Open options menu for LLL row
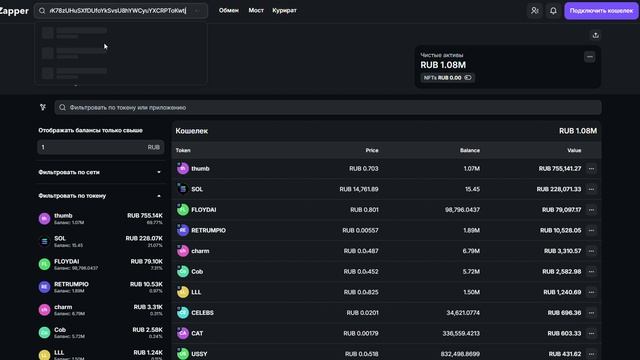This screenshot has height=360, width=640. point(591,292)
